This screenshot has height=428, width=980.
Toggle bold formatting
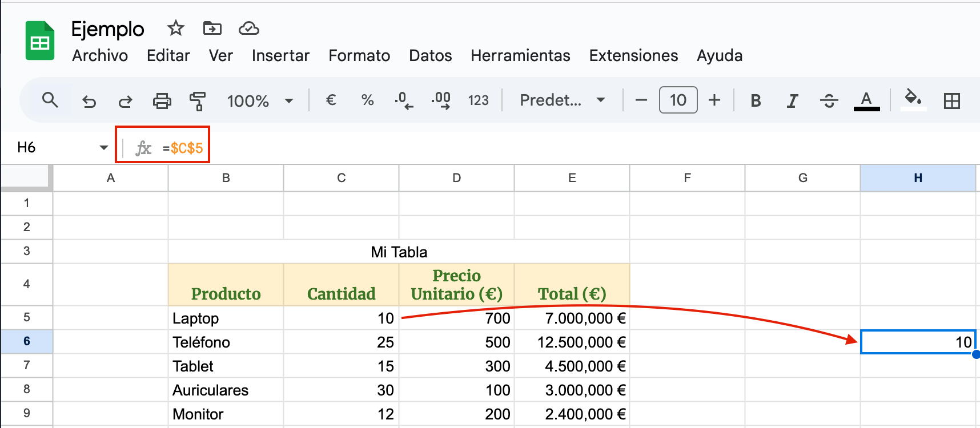[756, 101]
